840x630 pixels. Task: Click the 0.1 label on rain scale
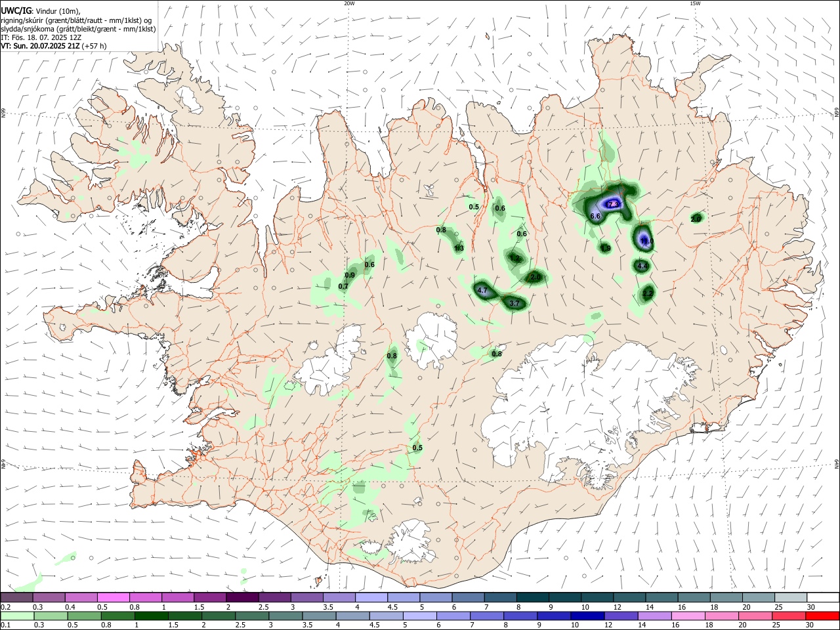[x=5, y=625]
